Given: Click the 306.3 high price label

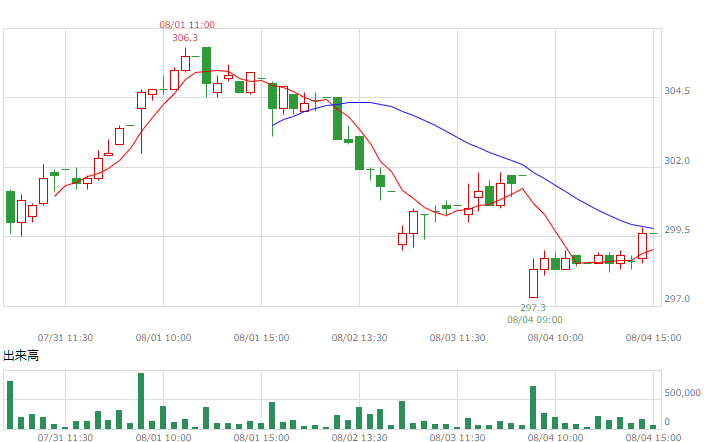Looking at the screenshot, I should point(185,38).
